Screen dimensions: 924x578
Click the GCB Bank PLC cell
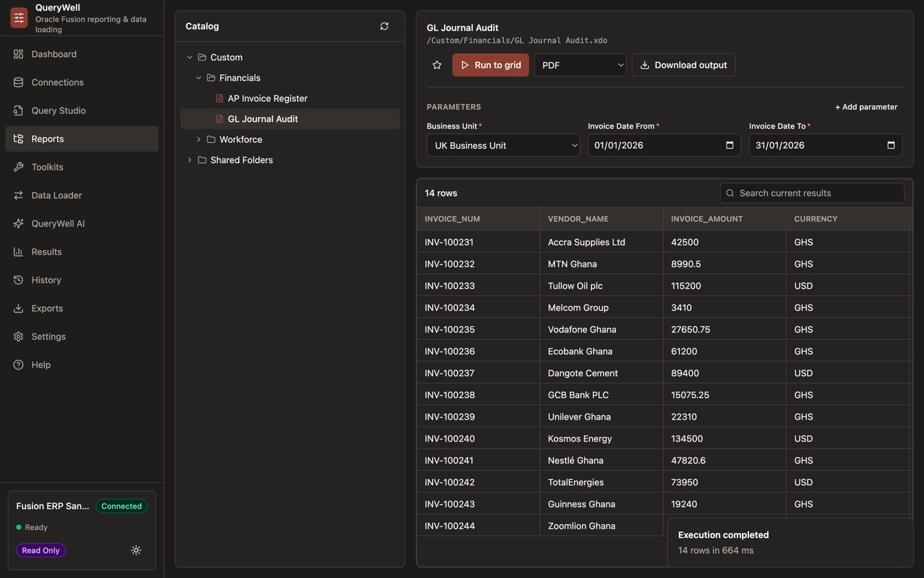[601, 395]
